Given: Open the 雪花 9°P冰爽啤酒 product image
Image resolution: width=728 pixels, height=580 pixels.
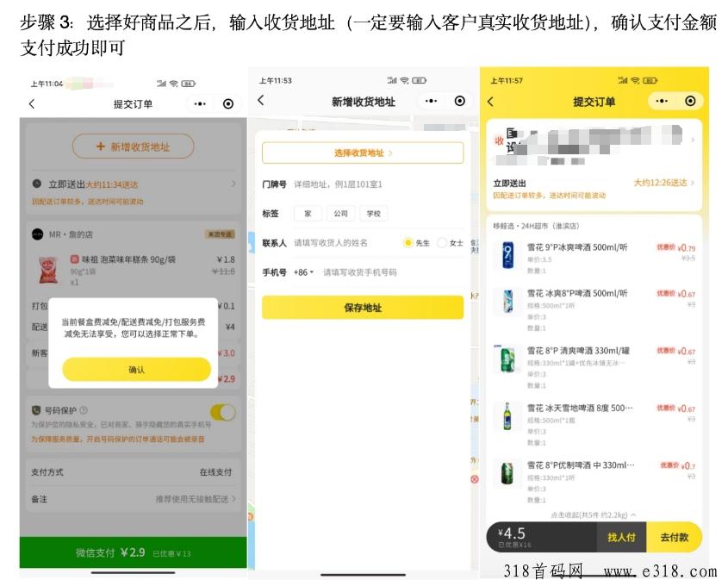Looking at the screenshot, I should (x=508, y=255).
